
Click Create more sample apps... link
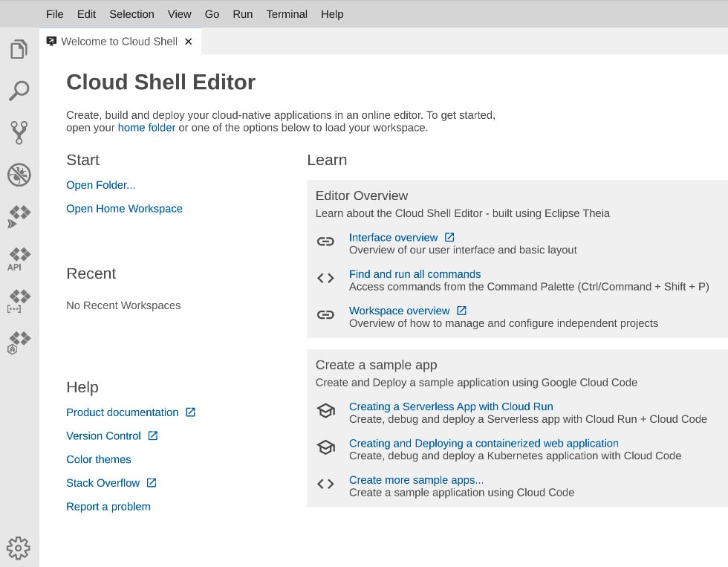(x=417, y=480)
